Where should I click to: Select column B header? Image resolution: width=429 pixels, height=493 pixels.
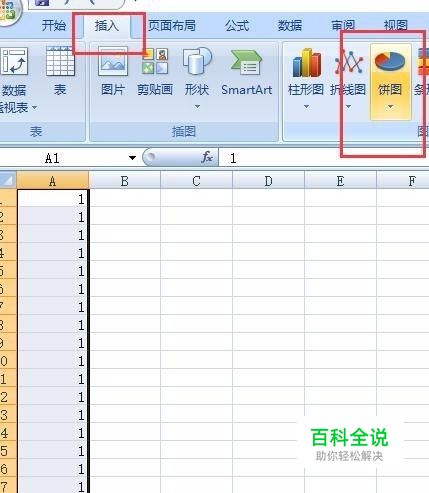pos(125,181)
